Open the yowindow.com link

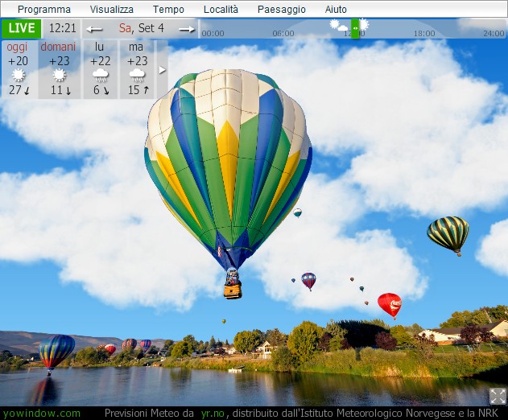(x=42, y=414)
